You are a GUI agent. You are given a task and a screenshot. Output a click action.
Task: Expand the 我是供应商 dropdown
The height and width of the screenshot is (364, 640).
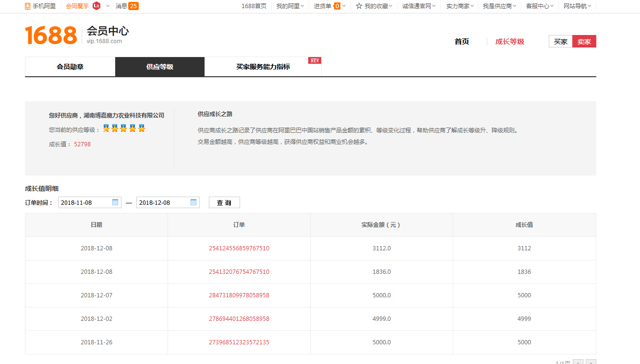coord(515,6)
